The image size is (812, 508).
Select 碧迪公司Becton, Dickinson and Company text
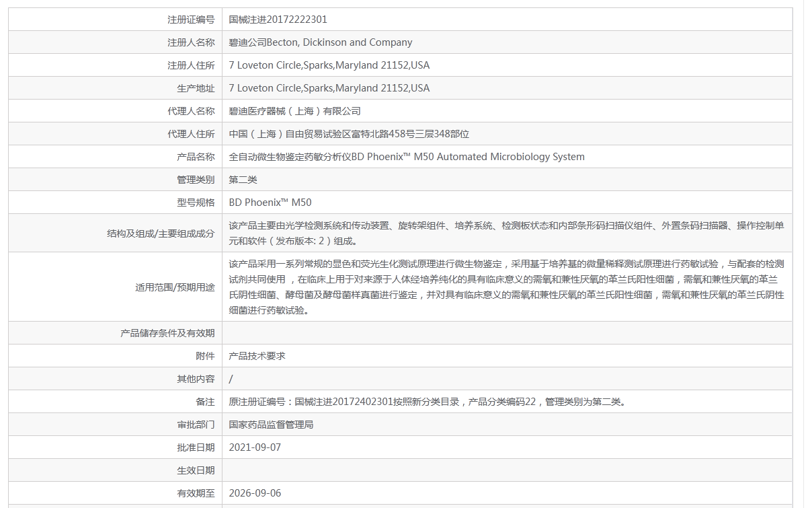(321, 42)
